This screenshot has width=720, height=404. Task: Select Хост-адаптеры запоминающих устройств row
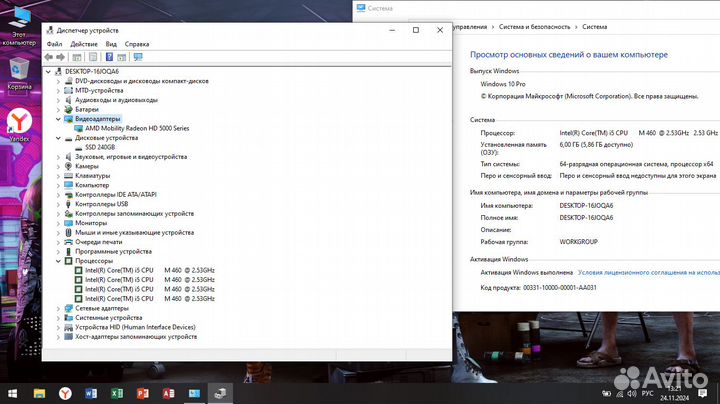pyautogui.click(x=136, y=337)
